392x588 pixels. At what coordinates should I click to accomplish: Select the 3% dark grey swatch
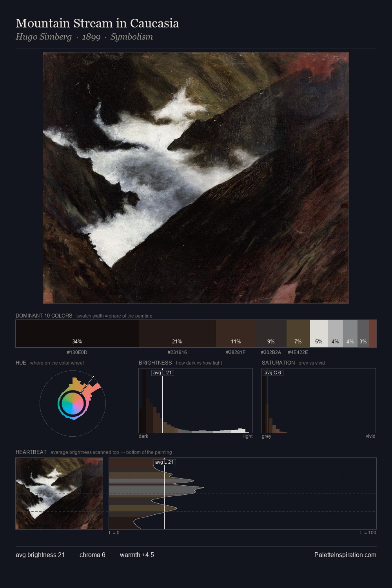click(363, 334)
